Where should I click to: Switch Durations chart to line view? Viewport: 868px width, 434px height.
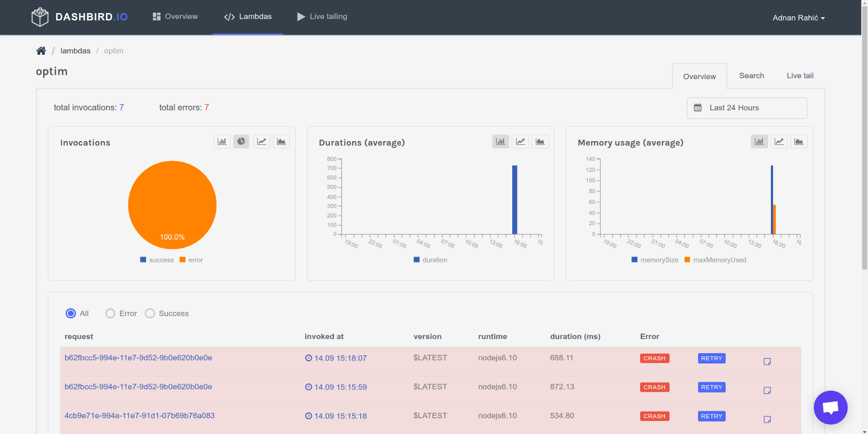pos(520,142)
